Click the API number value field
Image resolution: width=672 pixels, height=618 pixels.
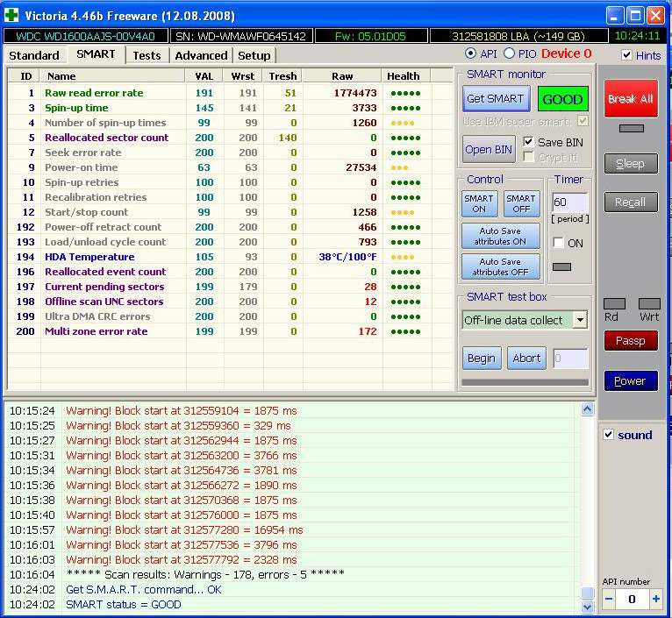[x=632, y=599]
